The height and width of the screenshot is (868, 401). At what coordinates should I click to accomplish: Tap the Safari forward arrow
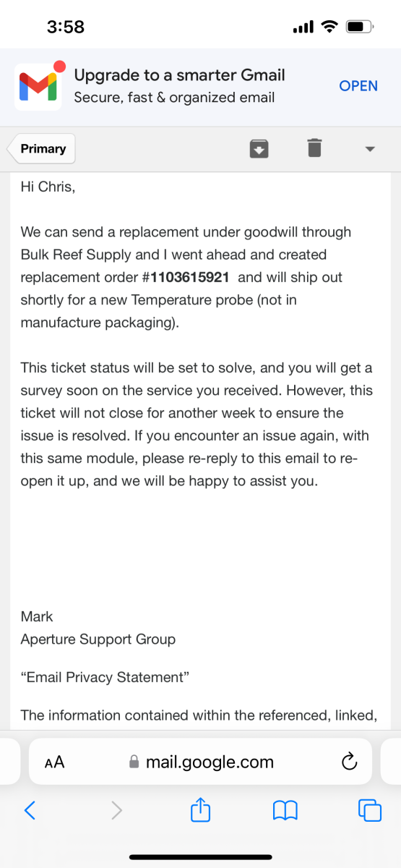click(x=116, y=810)
